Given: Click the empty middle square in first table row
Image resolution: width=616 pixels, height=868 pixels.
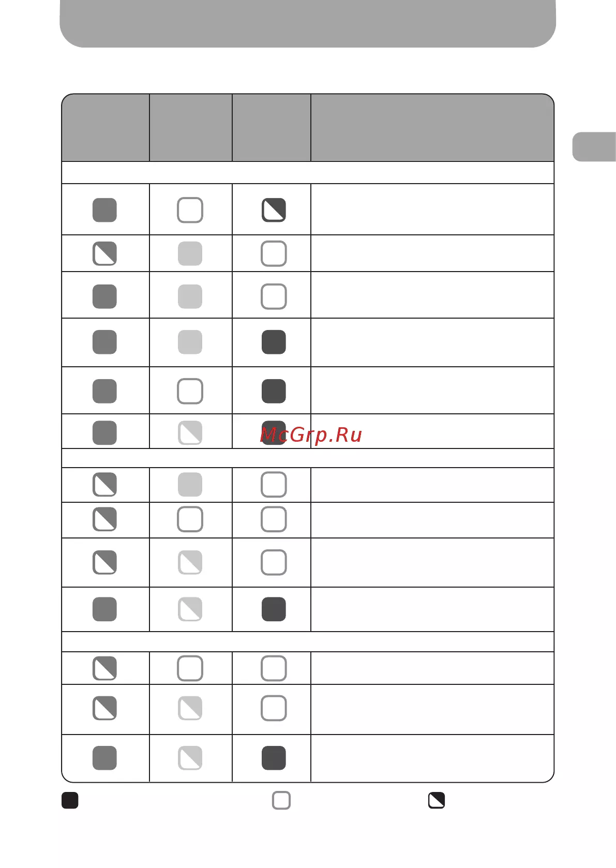Looking at the screenshot, I should pyautogui.click(x=190, y=210).
